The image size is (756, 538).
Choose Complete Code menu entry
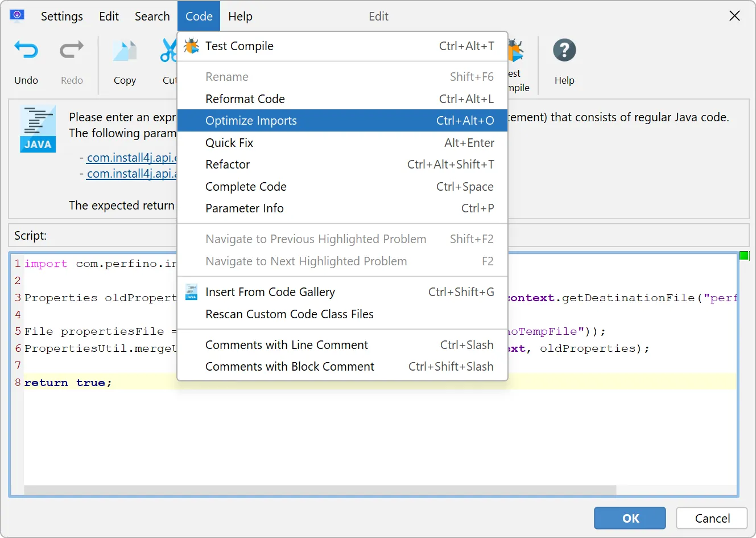(342, 187)
